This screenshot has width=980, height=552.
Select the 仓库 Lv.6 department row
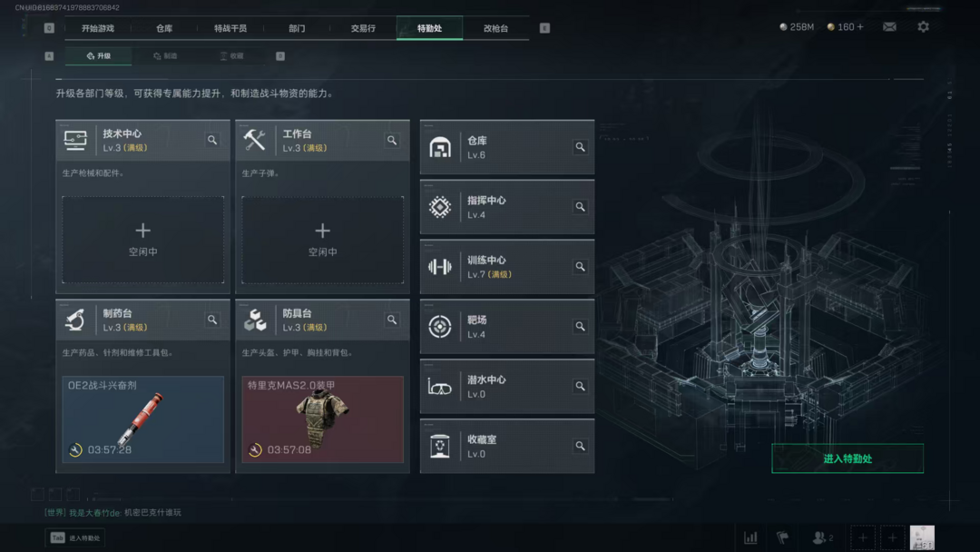(x=507, y=147)
